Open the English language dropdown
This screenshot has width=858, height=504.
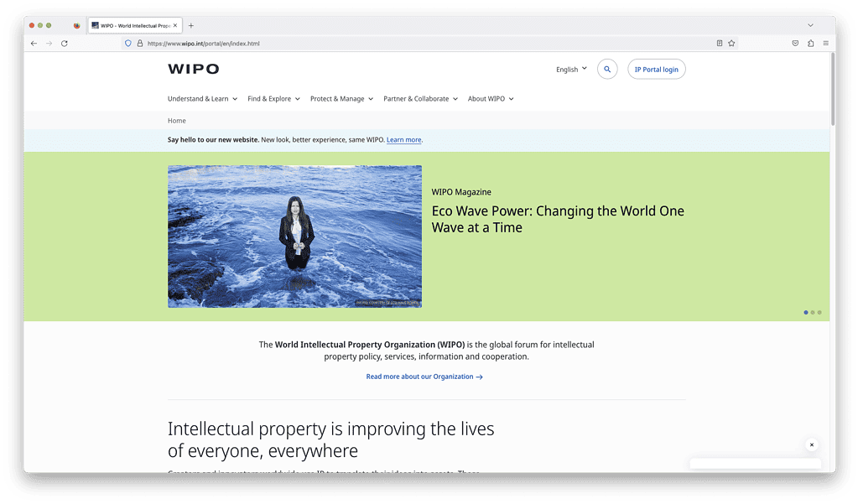[571, 70]
